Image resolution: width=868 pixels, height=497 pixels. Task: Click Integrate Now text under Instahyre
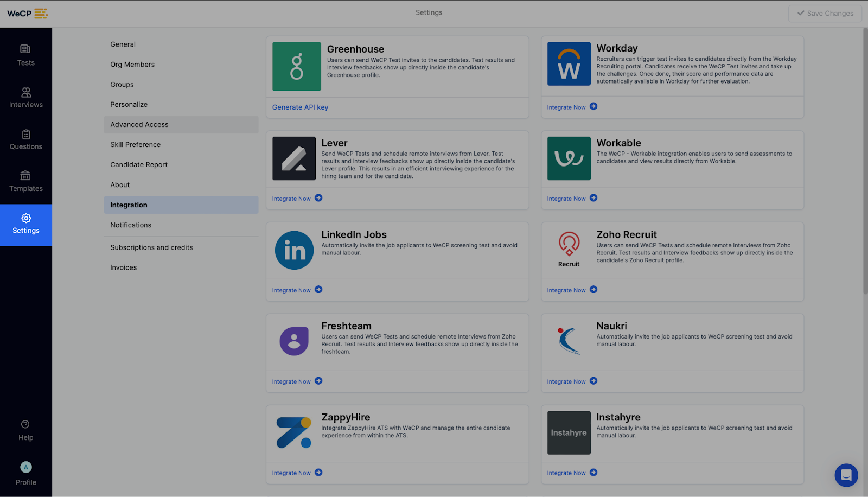click(566, 473)
